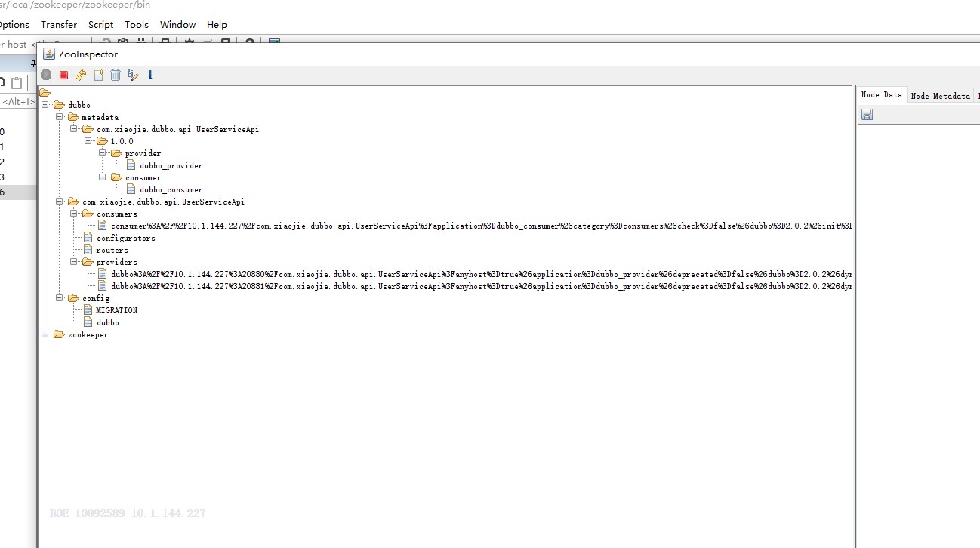980x548 pixels.
Task: Collapse the consumer node under 1.0.0
Action: [103, 177]
